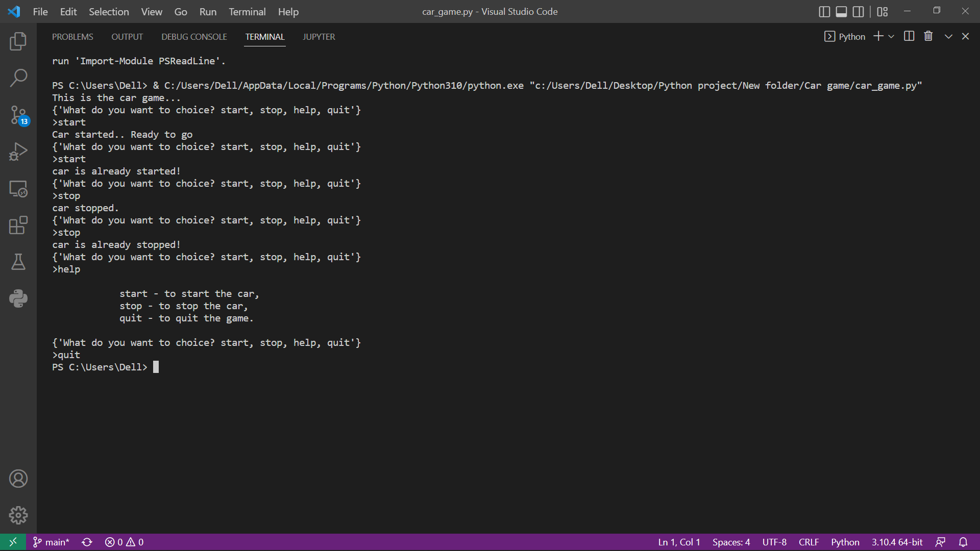Open the Explorer view in activity bar
980x551 pixels.
18,41
